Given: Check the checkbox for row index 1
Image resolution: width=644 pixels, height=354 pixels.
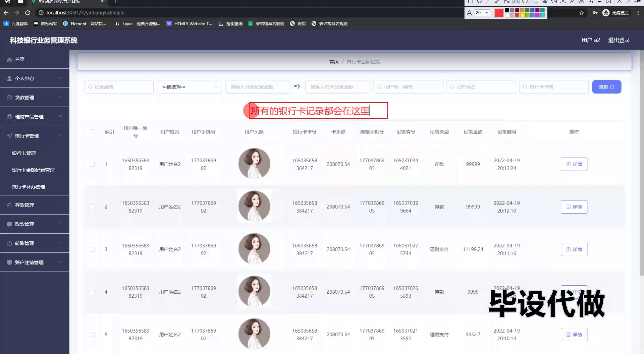Looking at the screenshot, I should click(92, 164).
